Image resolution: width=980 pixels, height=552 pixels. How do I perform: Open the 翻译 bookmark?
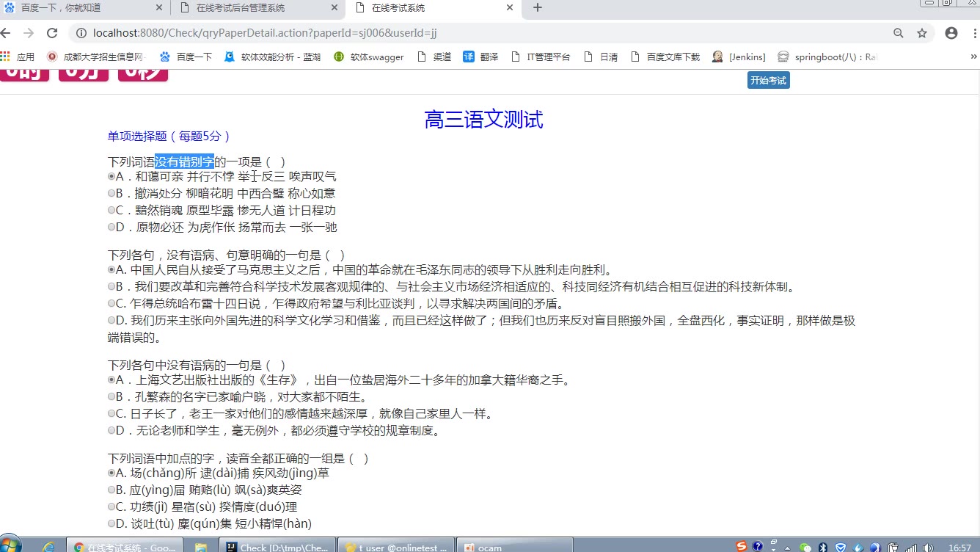click(x=480, y=57)
